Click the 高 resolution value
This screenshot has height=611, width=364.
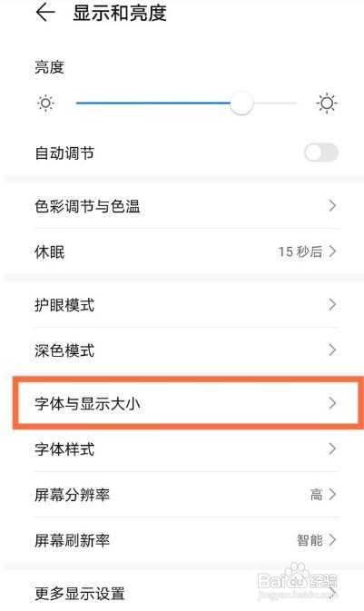pos(317,495)
